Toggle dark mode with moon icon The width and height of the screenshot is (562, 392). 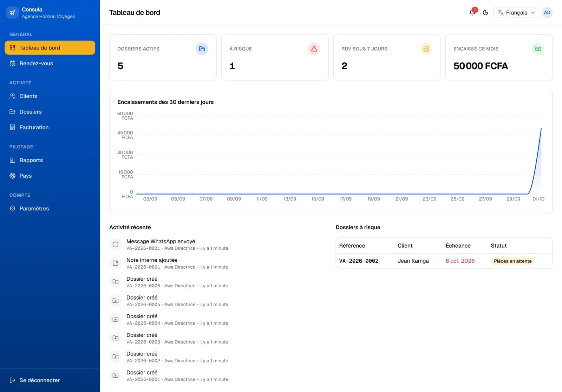pos(485,13)
